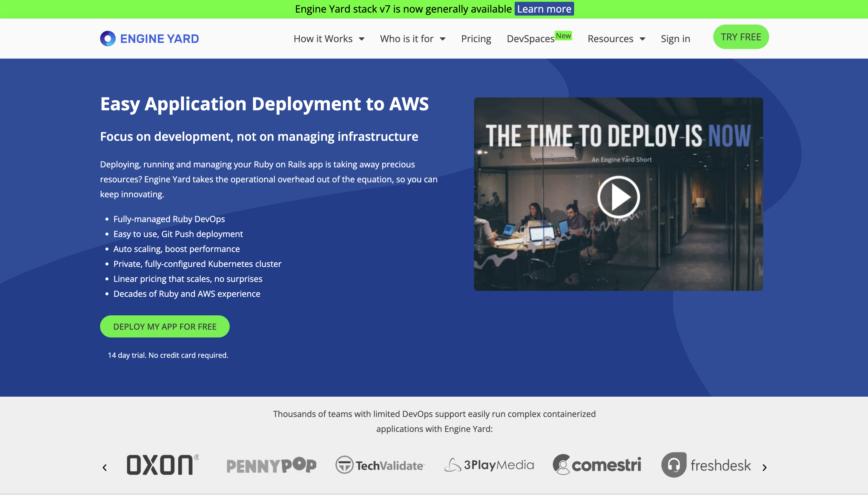Open the Who is it for menu
Screen dimensions: 868x495
(x=407, y=39)
